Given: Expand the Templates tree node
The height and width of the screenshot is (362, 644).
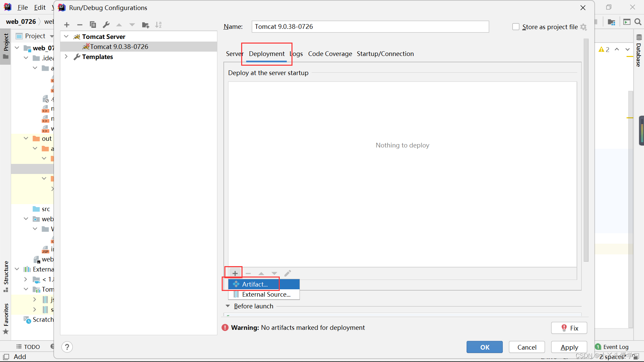Looking at the screenshot, I should click(66, 57).
